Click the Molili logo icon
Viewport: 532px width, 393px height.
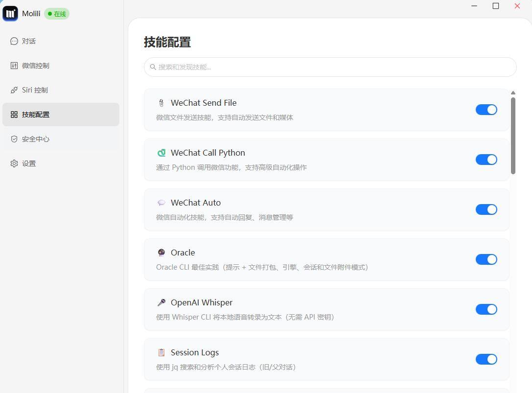pos(10,13)
